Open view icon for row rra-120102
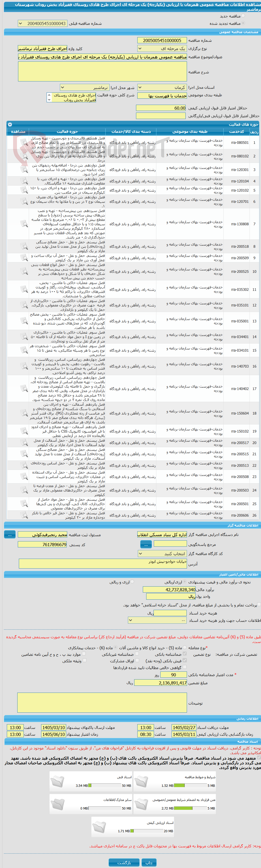 tap(24, 190)
